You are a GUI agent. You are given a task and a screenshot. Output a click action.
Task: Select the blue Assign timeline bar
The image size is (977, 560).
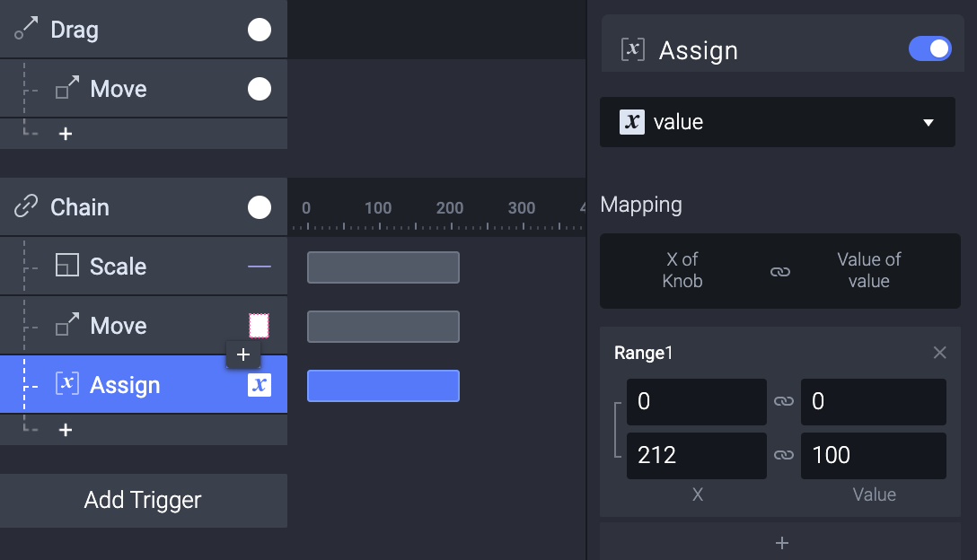[x=383, y=386]
